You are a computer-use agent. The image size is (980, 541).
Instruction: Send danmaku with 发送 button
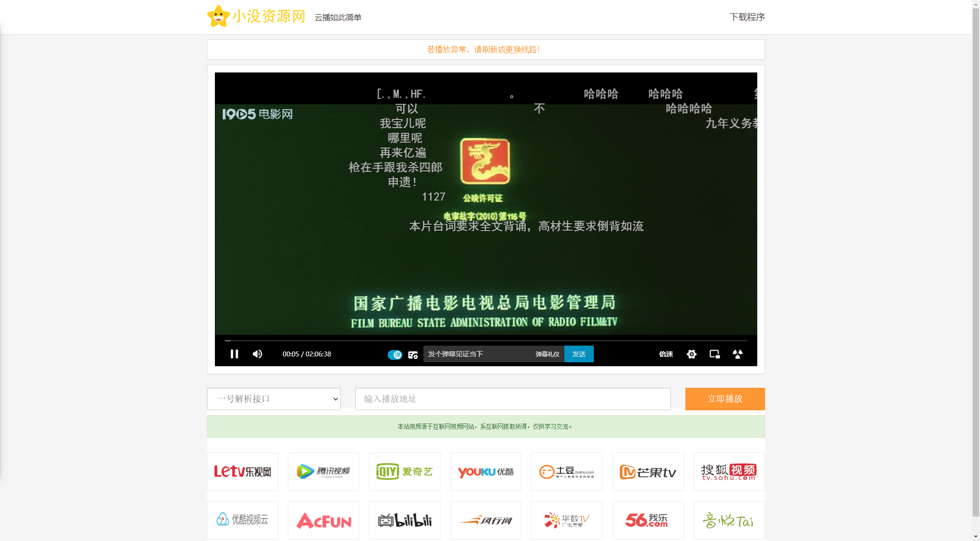click(x=579, y=354)
